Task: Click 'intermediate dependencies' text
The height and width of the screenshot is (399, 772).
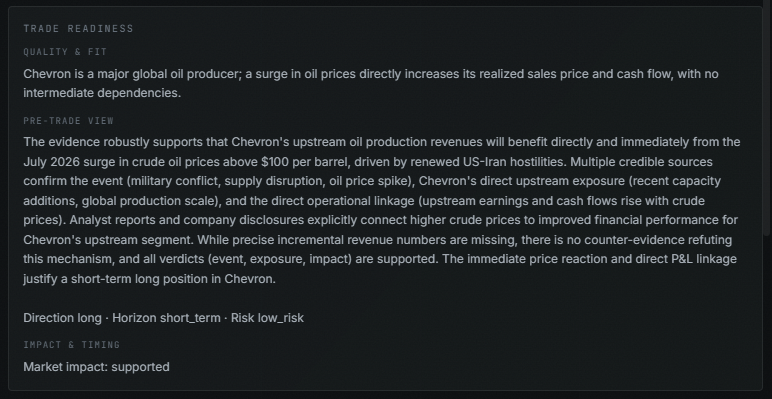Action: [101, 93]
